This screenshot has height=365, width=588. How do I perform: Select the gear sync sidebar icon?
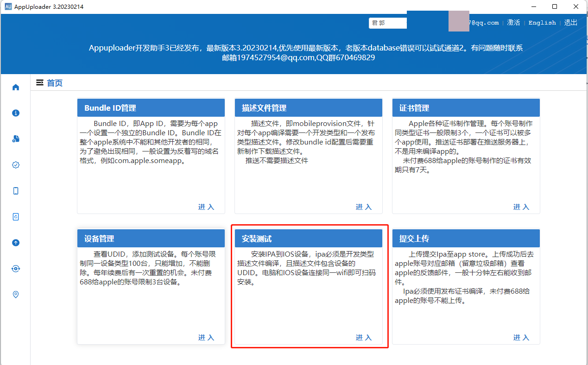(16, 269)
